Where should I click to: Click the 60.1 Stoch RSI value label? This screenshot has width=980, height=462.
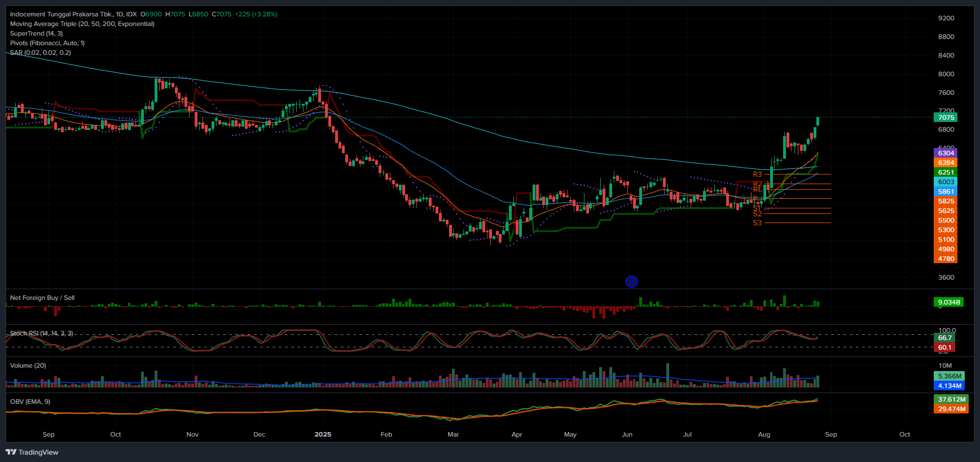tap(944, 347)
